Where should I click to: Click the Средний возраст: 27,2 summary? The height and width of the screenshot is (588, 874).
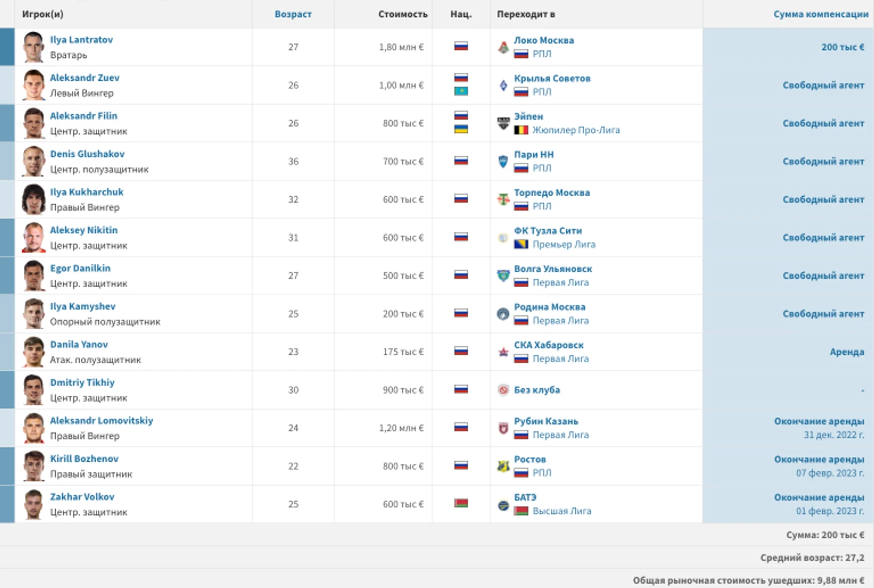(812, 558)
